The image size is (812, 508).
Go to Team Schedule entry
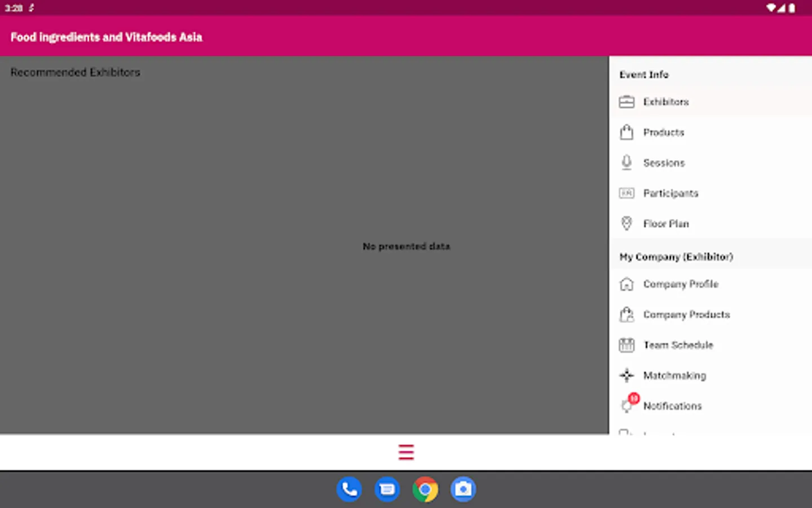710,345
